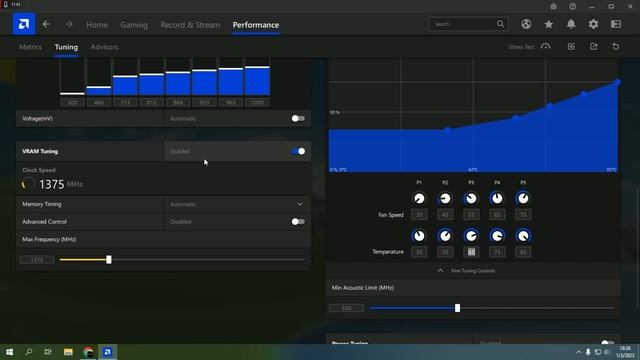Click the Max Frequency 1375 value field
Screen dimensions: 640x360
coord(36,260)
